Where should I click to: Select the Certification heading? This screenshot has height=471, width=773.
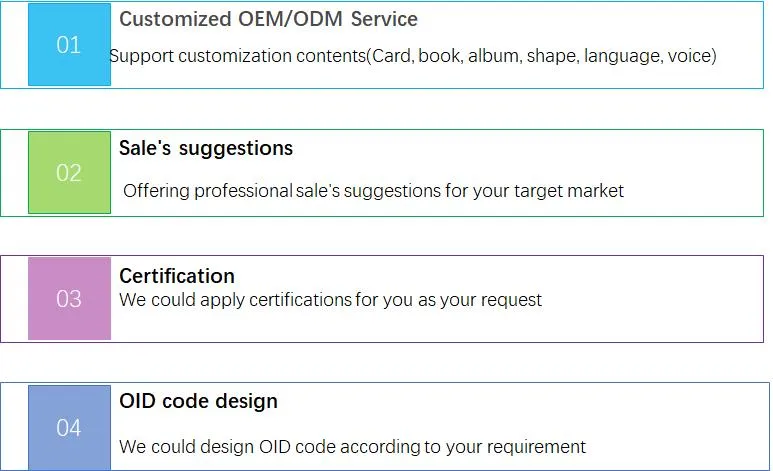(x=177, y=276)
